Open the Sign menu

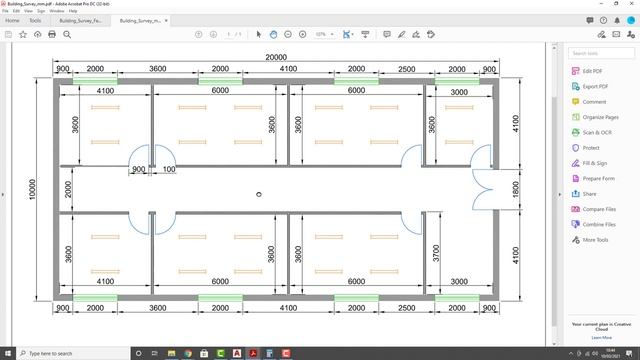click(x=41, y=11)
